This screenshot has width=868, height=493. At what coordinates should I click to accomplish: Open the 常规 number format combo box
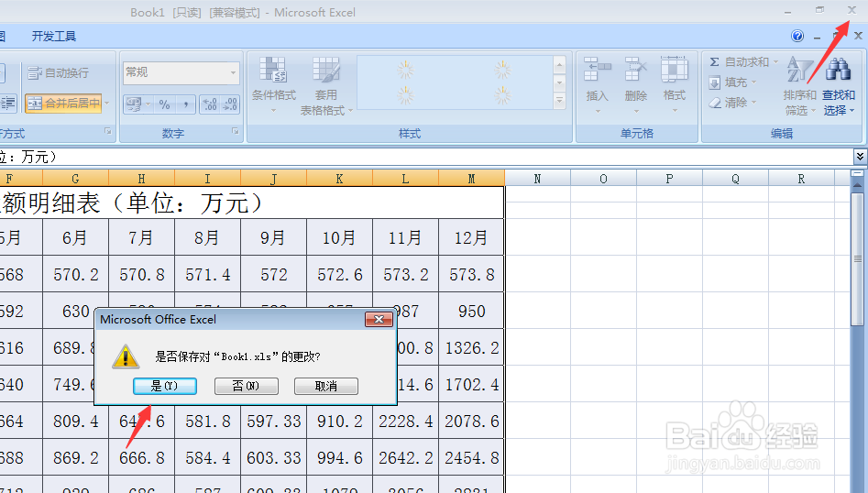coord(181,72)
